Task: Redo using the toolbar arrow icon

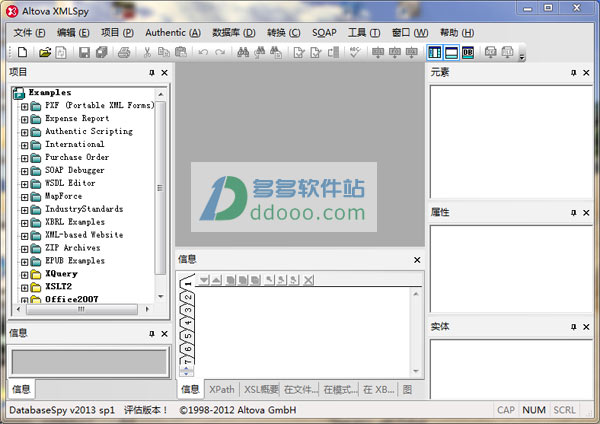Action: coord(220,52)
